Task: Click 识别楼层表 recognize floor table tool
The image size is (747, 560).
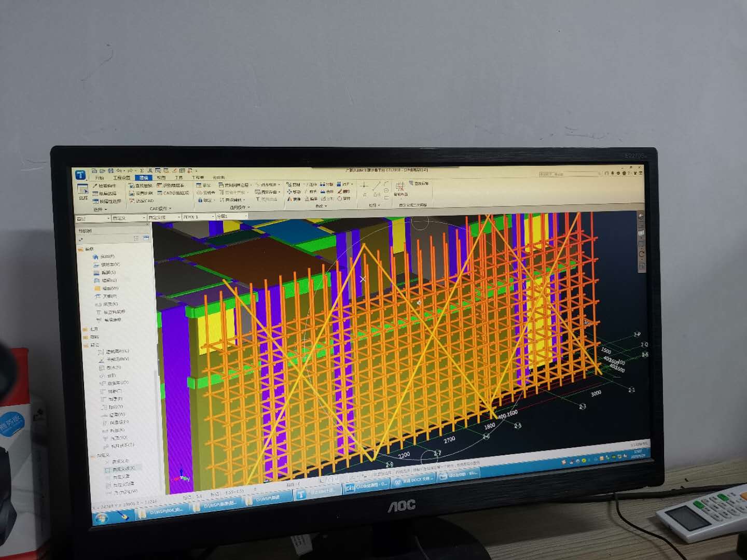Action: [x=170, y=186]
